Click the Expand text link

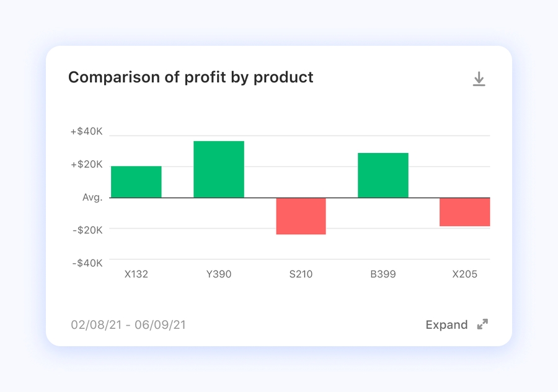click(446, 324)
